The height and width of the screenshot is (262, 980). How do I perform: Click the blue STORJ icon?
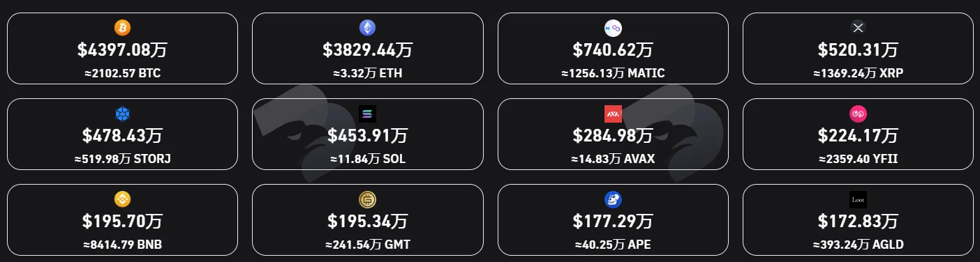(122, 114)
